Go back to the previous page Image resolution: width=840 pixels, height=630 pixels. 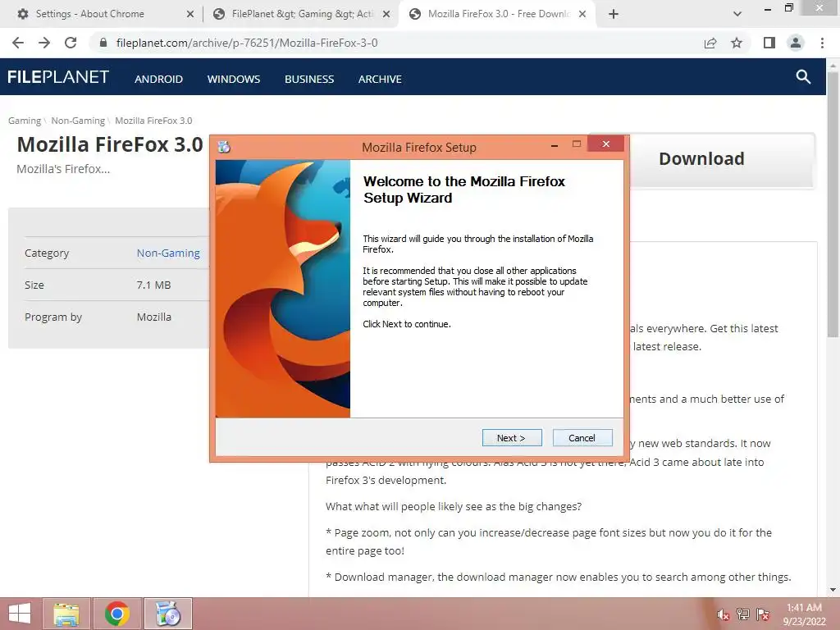18,43
